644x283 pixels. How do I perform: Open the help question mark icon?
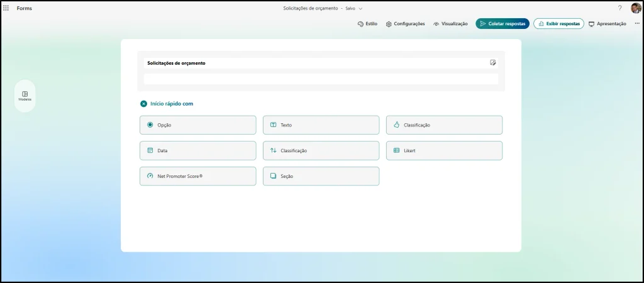click(619, 8)
